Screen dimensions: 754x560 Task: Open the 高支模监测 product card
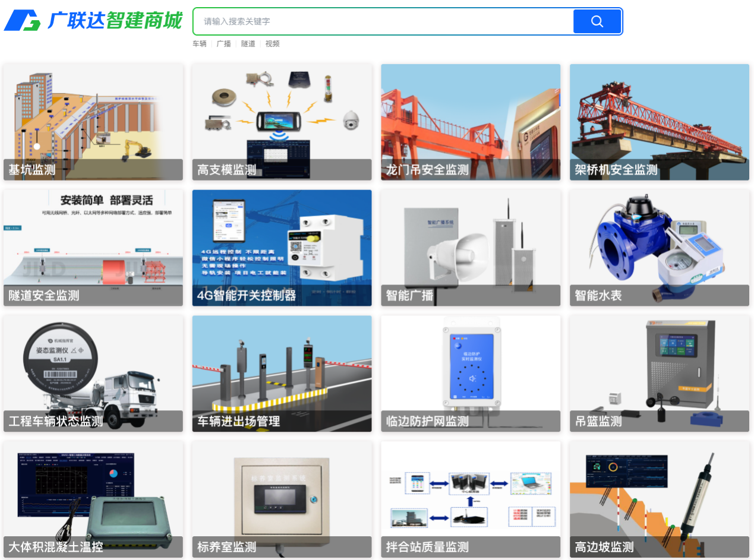282,122
